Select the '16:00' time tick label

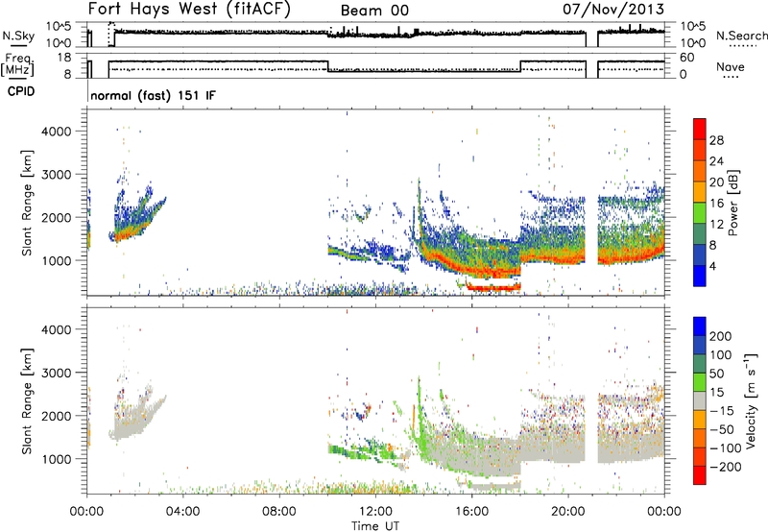[x=471, y=512]
